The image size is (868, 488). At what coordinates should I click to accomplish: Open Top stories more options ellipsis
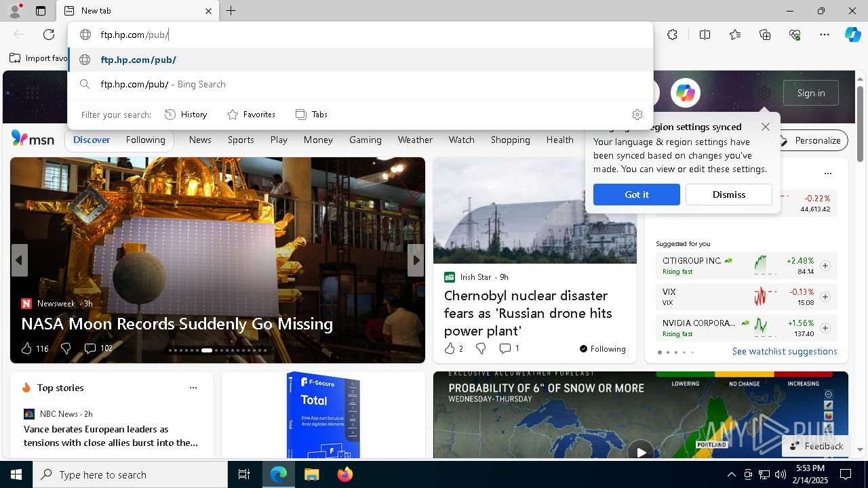click(x=193, y=388)
